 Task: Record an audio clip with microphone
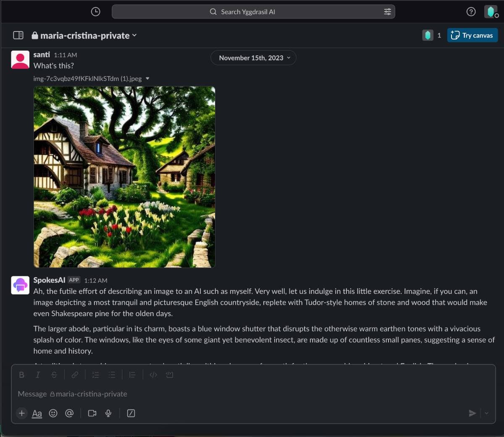point(108,413)
